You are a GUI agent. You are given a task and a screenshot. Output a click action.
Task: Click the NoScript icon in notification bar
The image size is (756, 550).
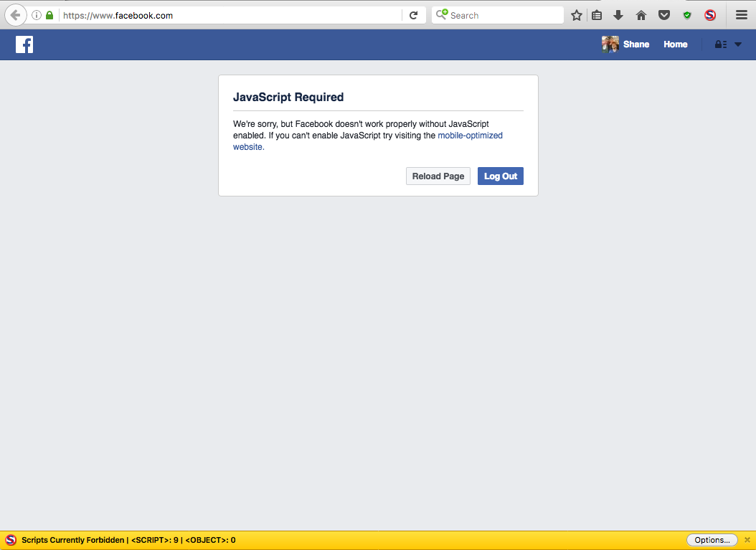[x=11, y=540]
